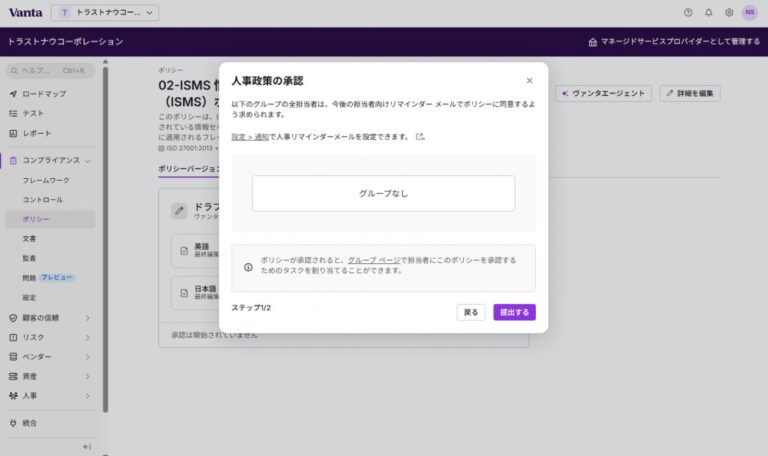
Task: Open 文書 submenu item
Action: tap(29, 239)
